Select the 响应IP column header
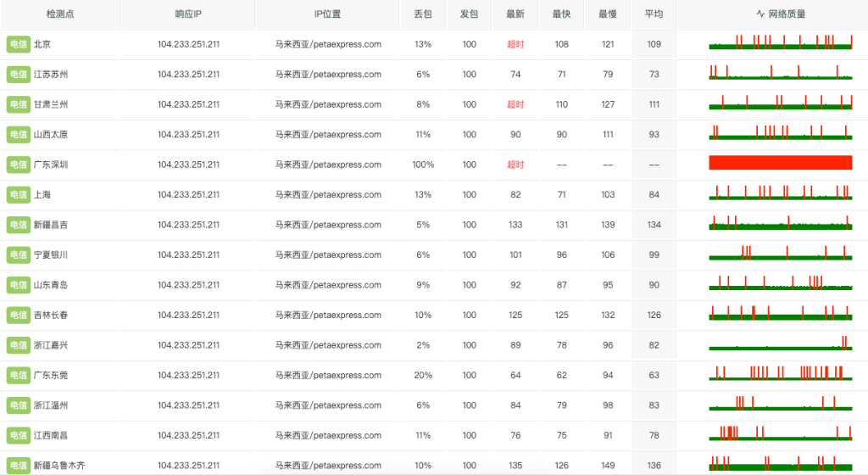 click(188, 14)
